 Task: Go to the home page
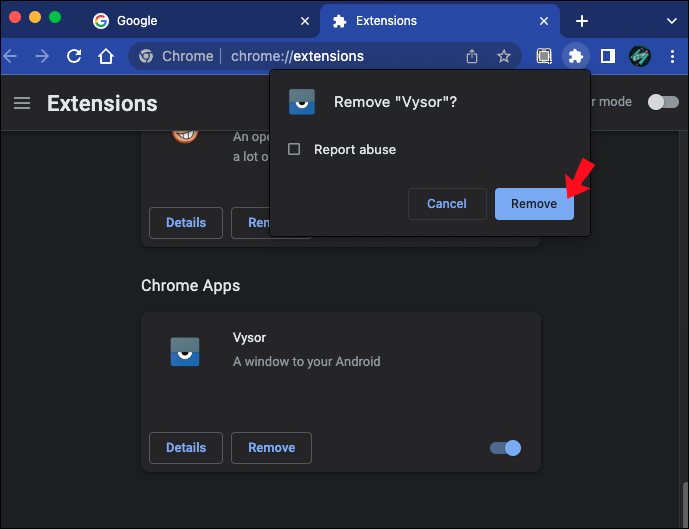[106, 56]
